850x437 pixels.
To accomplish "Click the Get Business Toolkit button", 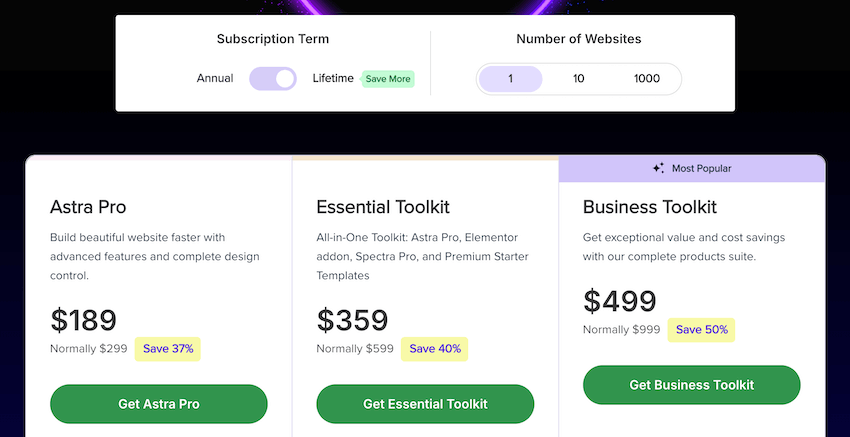I will point(692,385).
